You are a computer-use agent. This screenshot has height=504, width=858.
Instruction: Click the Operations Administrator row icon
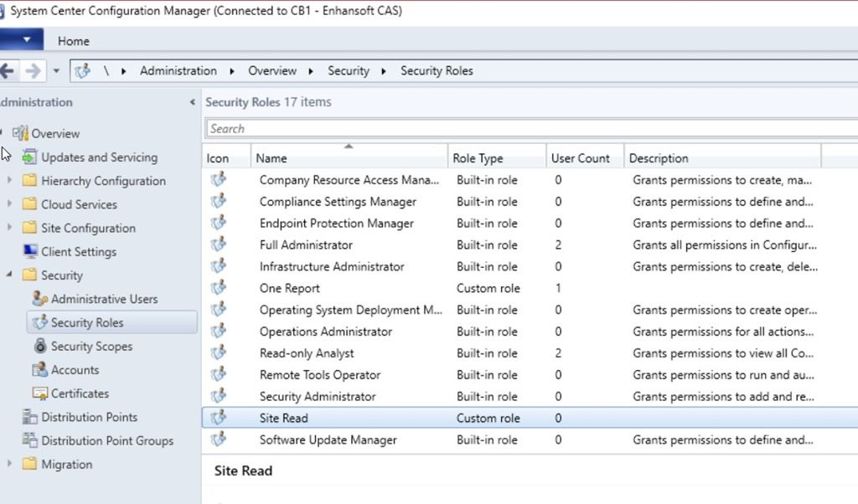(x=219, y=331)
